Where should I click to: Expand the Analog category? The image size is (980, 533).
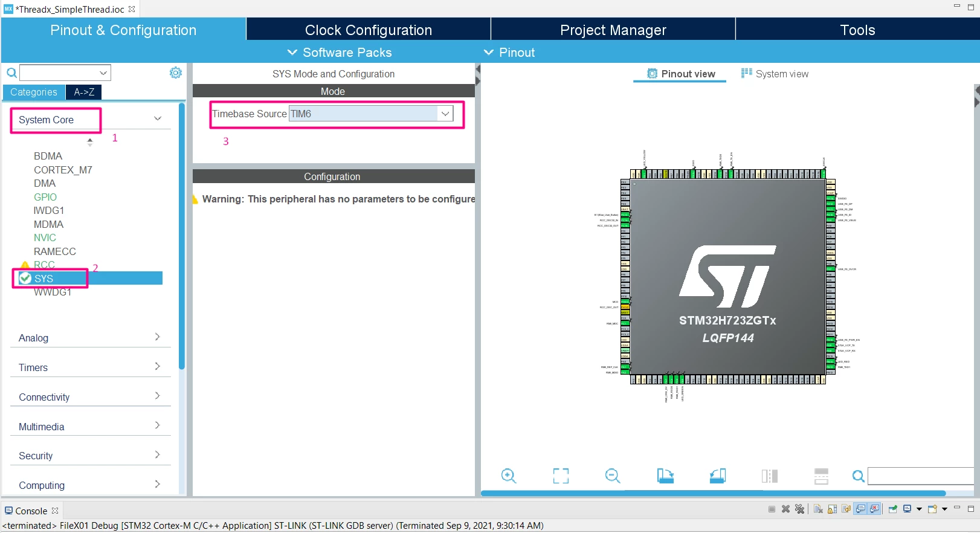tap(91, 337)
